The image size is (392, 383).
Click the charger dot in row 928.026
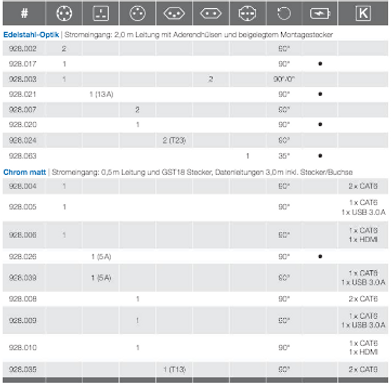point(320,256)
